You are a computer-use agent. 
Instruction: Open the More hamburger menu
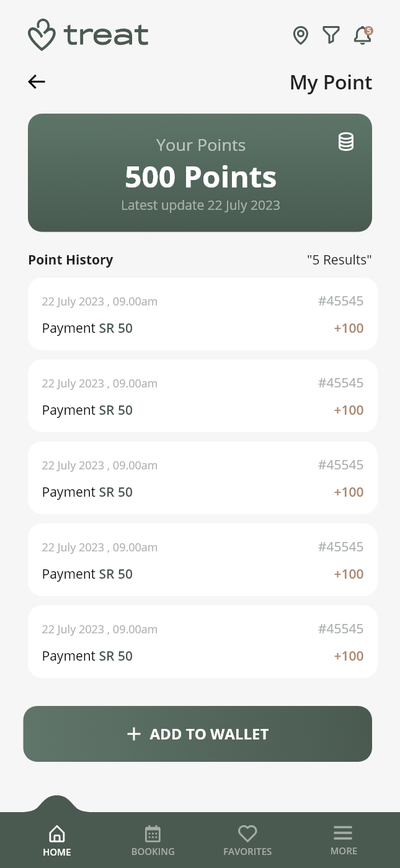pos(343,833)
